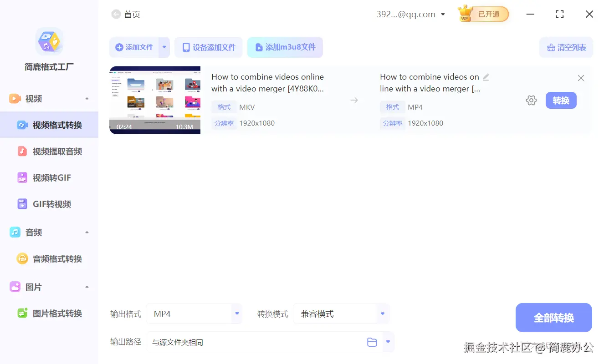Select the 图片格式转换 sidebar icon
The image size is (604, 364).
(22, 313)
